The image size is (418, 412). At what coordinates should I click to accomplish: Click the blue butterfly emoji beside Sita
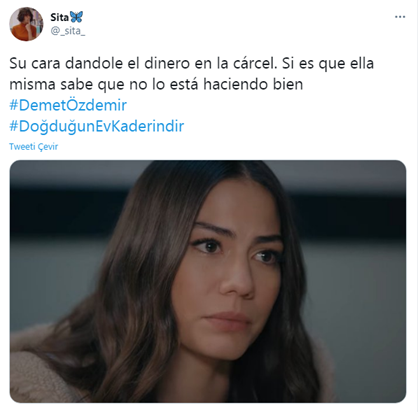pos(76,17)
